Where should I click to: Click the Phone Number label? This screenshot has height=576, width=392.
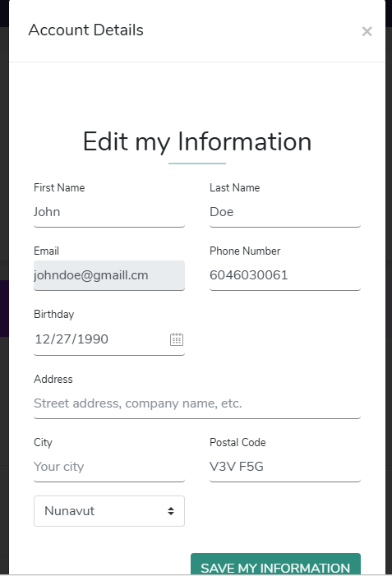[245, 251]
